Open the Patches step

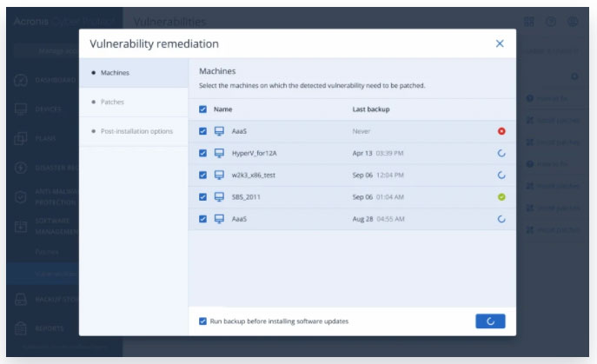(113, 103)
